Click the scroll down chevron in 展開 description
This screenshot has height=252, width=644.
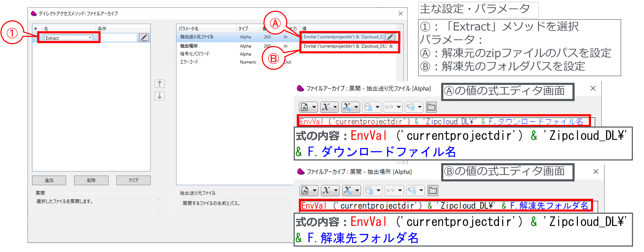point(159,213)
